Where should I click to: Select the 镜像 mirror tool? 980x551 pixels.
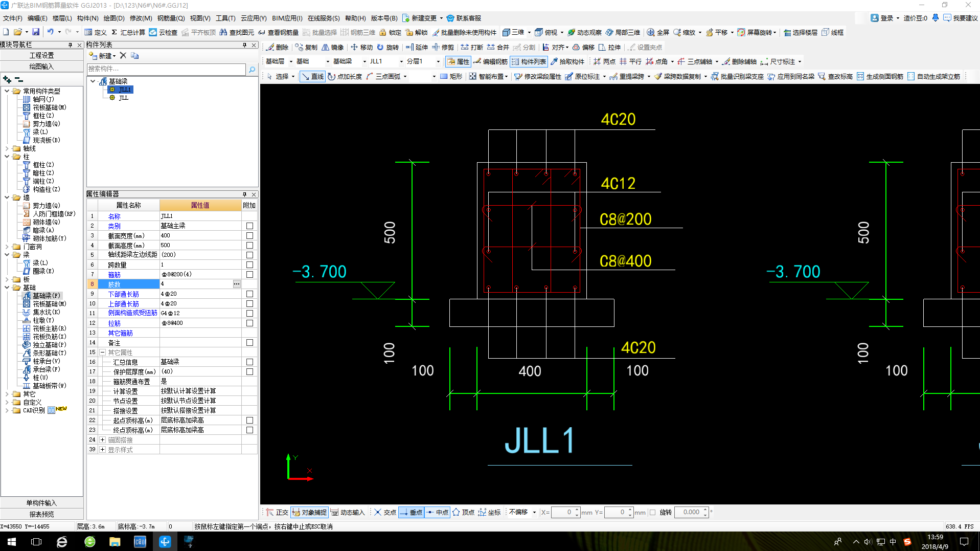pyautogui.click(x=332, y=47)
